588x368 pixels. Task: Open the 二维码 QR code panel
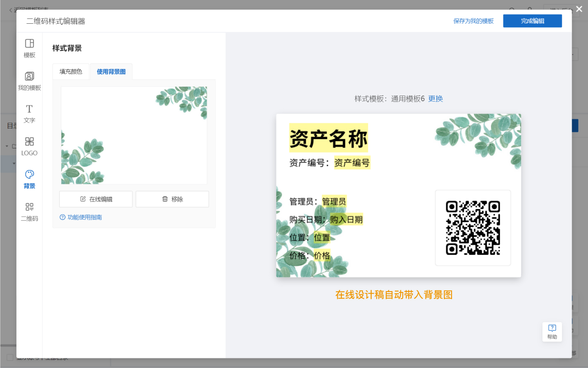[29, 212]
